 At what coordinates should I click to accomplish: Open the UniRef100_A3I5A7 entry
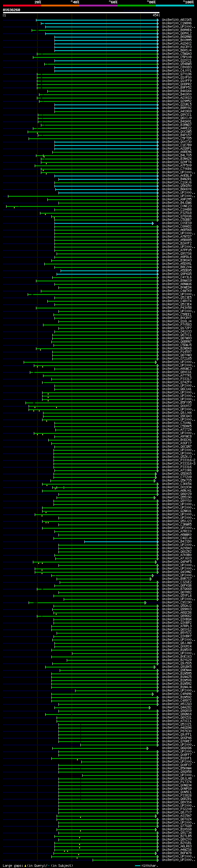177,815
